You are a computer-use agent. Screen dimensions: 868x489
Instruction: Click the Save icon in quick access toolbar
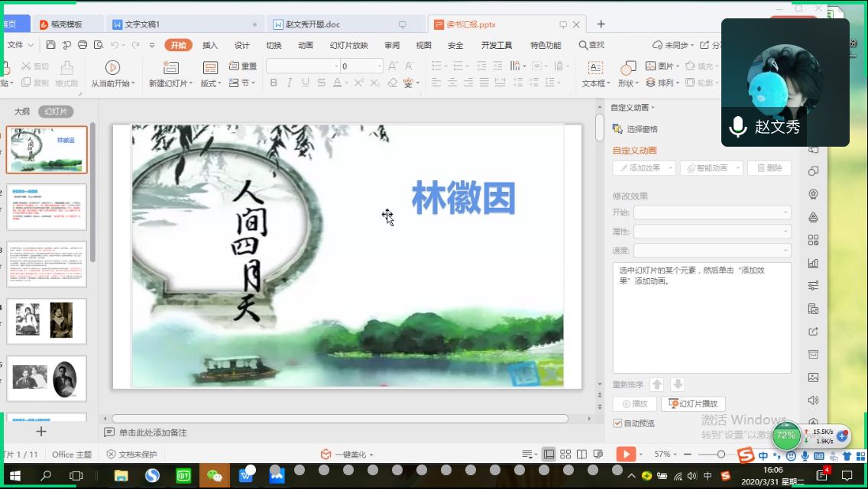(x=50, y=45)
